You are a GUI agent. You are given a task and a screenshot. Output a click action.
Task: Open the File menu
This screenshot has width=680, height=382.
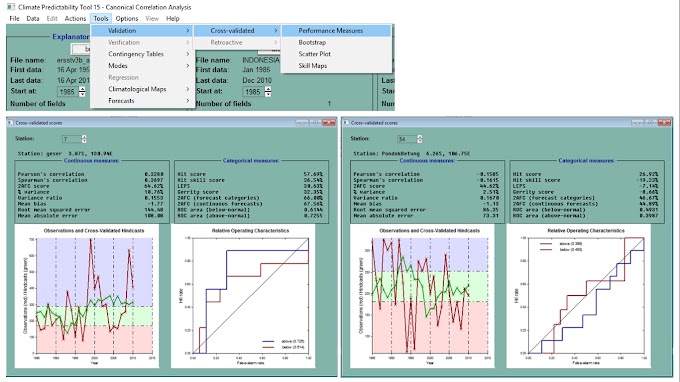(x=14, y=19)
